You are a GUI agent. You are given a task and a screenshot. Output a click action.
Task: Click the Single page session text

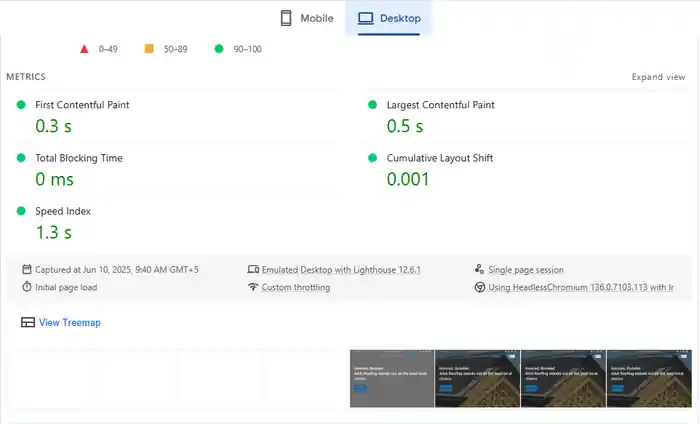coord(526,270)
